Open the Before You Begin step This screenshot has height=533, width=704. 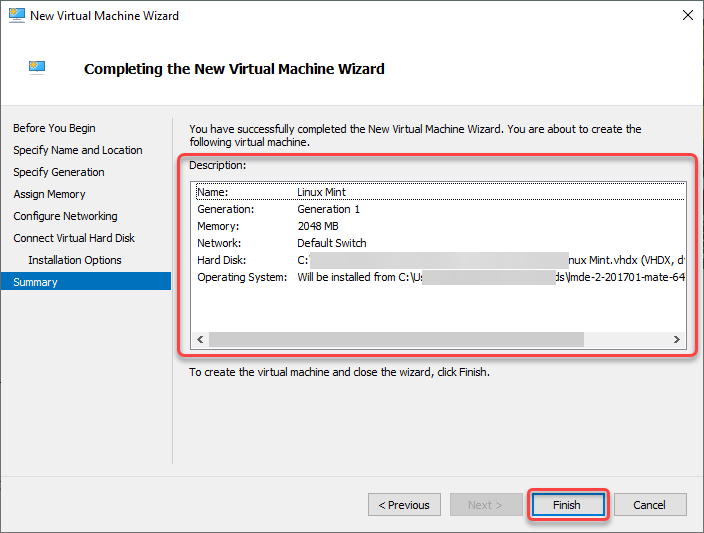[x=54, y=128]
